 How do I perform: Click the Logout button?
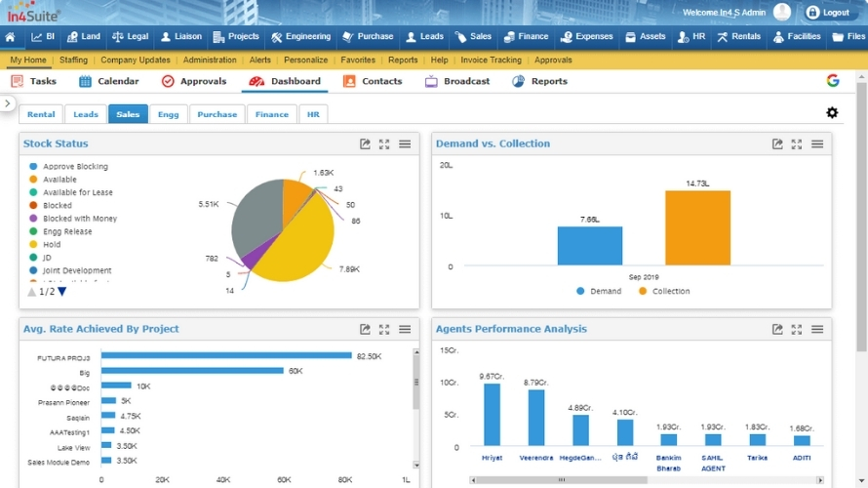coord(828,12)
